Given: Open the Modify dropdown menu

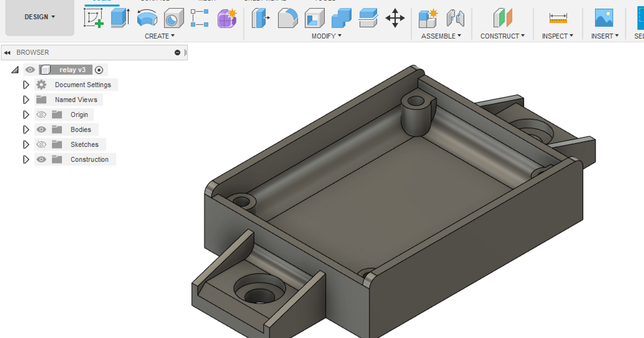Looking at the screenshot, I should (x=326, y=36).
